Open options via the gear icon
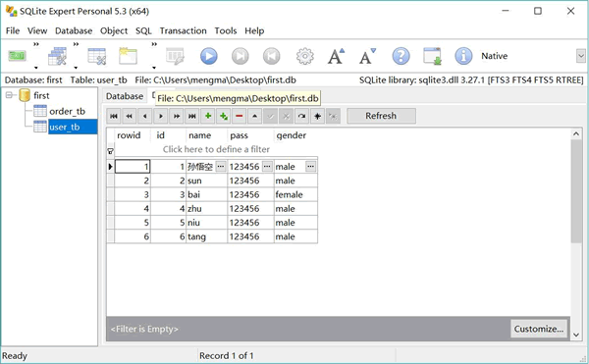 [x=305, y=56]
